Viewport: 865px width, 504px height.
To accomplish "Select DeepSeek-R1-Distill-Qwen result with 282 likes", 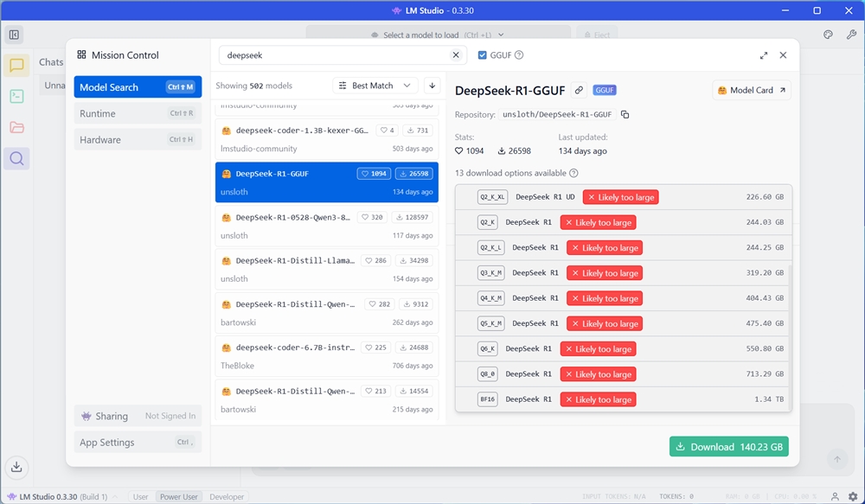I will pos(327,313).
